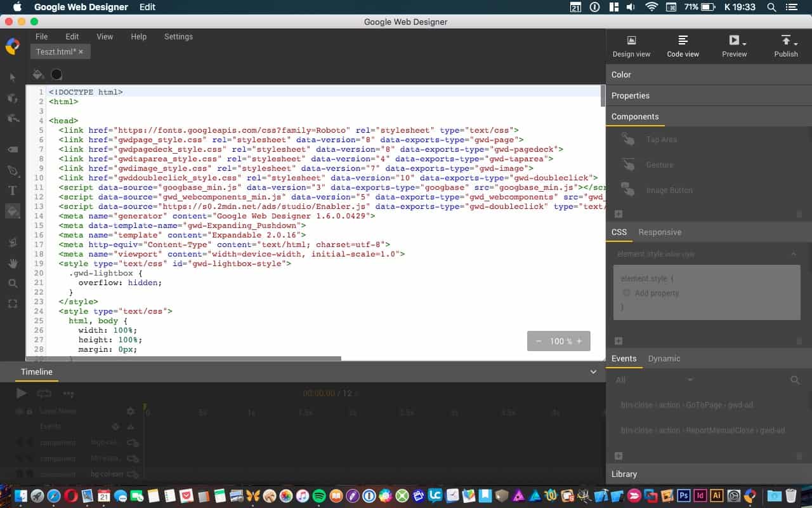The image size is (812, 508).
Task: Switch to the Dynamic tab
Action: [x=664, y=359]
